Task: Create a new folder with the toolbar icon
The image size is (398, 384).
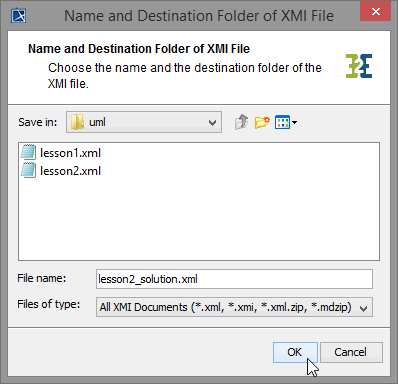Action: (x=262, y=122)
